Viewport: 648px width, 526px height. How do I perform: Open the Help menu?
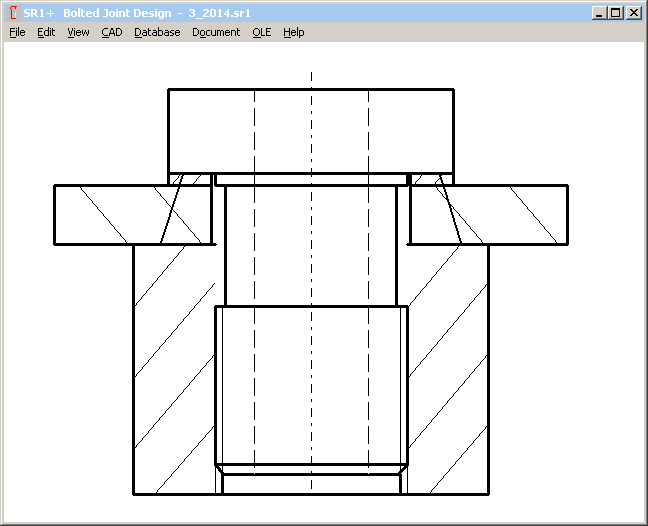[293, 32]
